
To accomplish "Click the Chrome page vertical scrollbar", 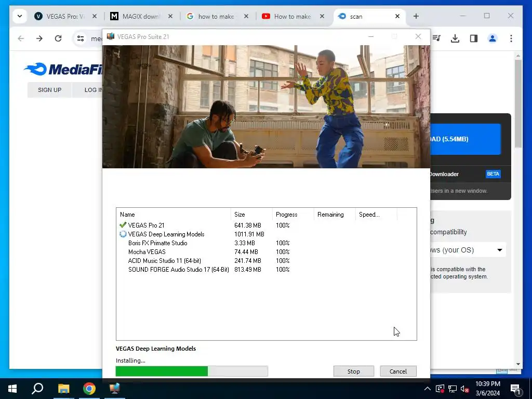I will (518, 103).
